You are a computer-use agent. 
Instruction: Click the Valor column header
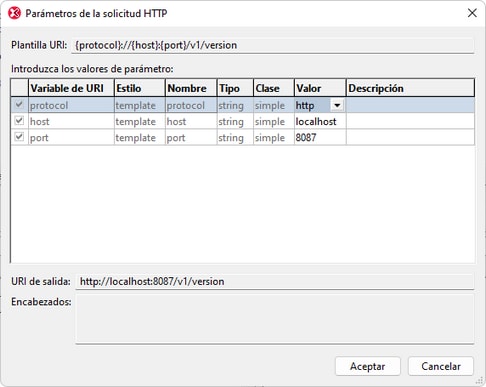point(320,88)
